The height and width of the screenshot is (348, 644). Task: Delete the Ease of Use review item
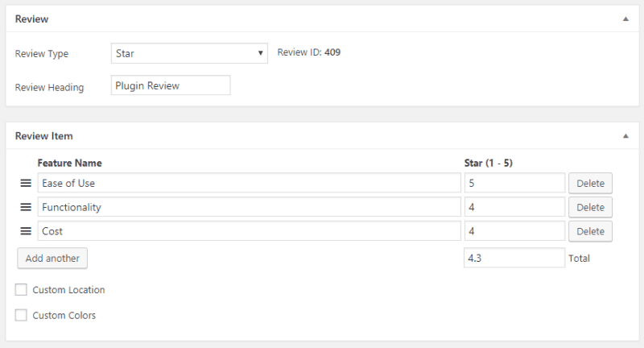click(x=590, y=183)
